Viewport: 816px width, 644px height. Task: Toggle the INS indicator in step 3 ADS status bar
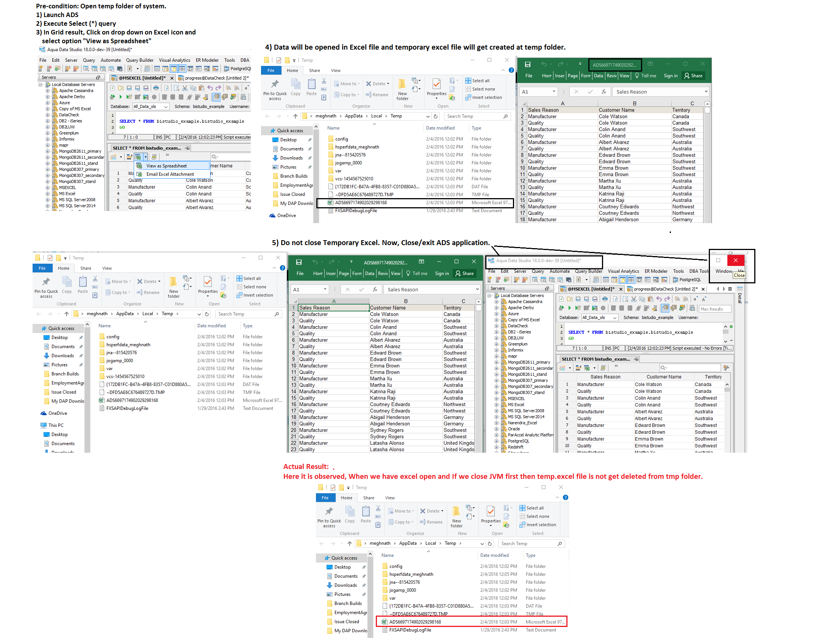coord(159,137)
